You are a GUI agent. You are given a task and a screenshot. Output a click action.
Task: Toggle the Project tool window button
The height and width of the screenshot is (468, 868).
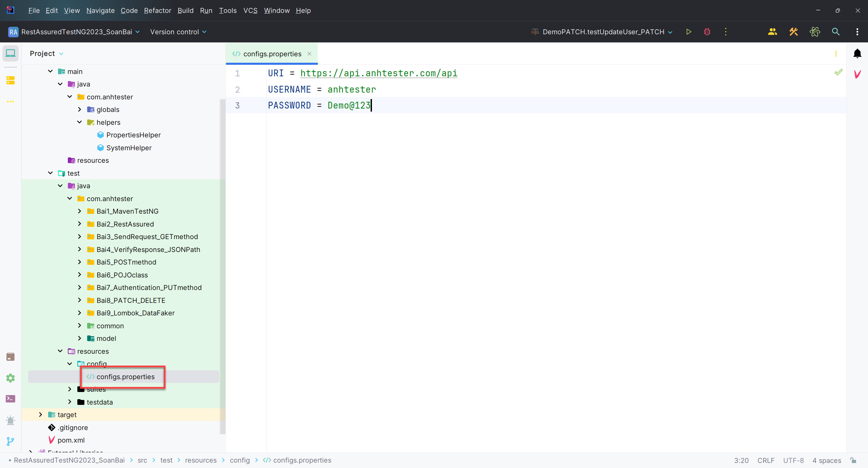tap(10, 54)
